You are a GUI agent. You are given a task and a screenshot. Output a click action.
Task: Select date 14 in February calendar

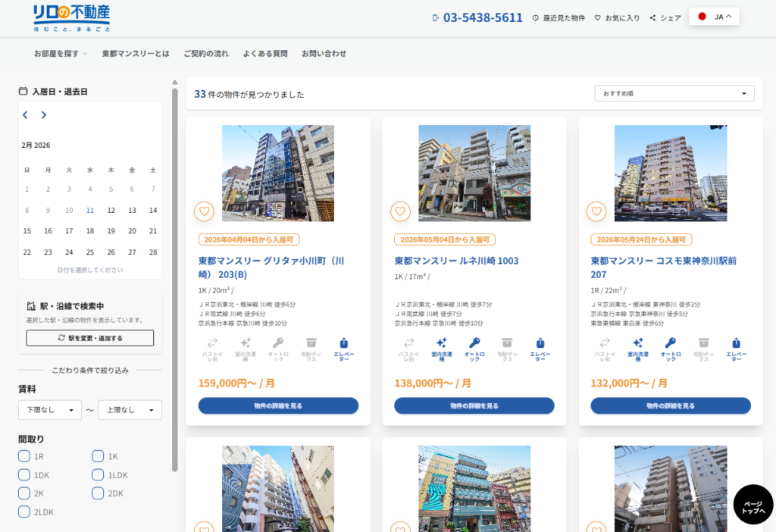tap(153, 211)
